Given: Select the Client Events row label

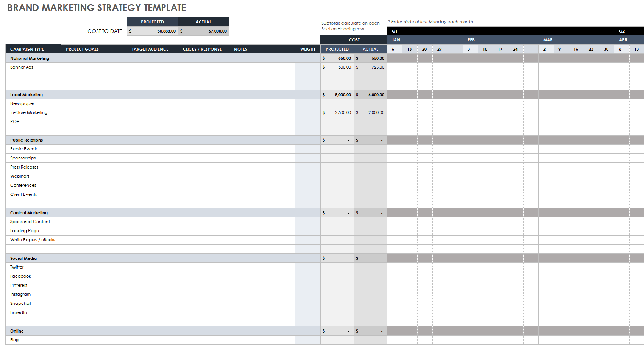Looking at the screenshot, I should tap(23, 194).
